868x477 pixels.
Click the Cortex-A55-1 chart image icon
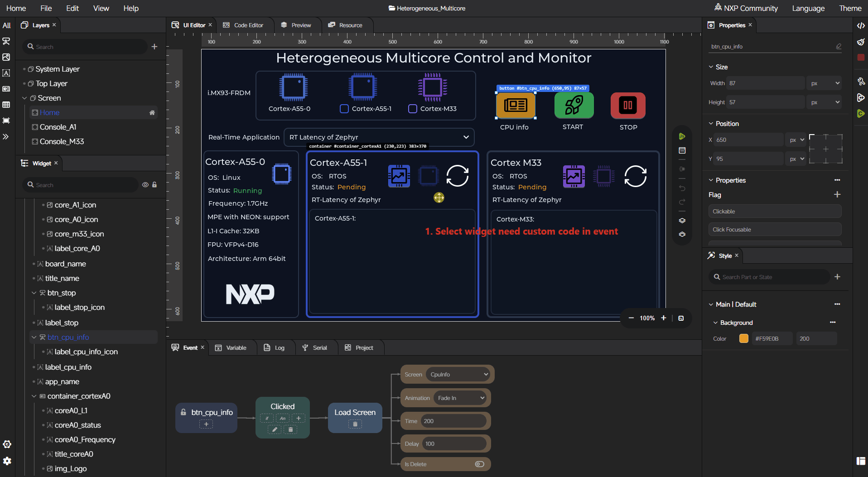coord(399,176)
